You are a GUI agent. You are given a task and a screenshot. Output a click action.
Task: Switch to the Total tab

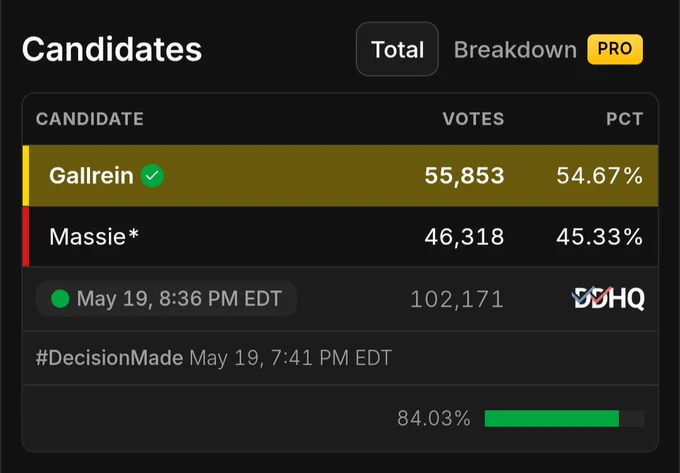[397, 49]
